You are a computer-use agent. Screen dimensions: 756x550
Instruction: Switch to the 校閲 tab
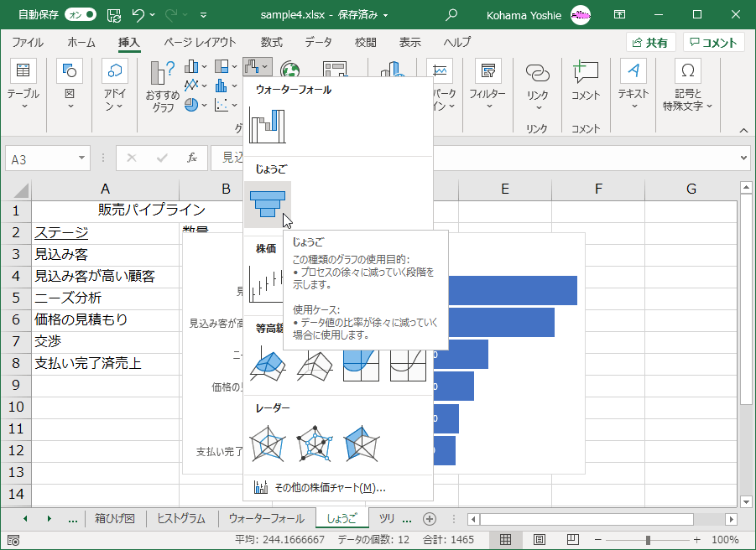click(x=366, y=43)
